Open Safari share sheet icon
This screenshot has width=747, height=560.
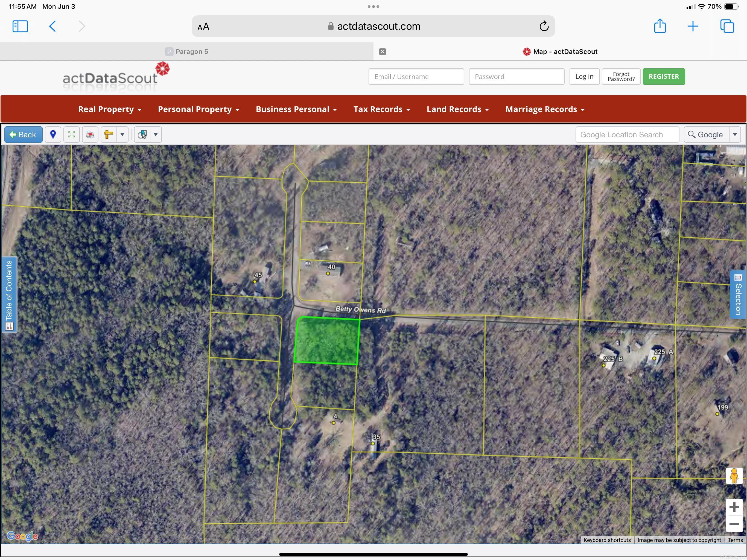click(x=660, y=26)
